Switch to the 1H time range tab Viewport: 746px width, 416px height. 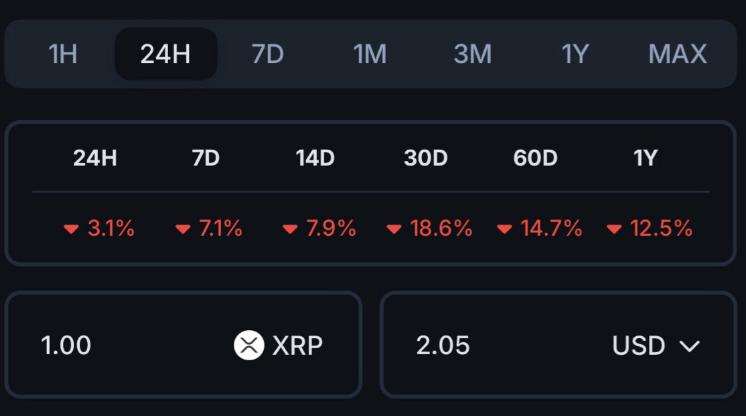pyautogui.click(x=63, y=54)
